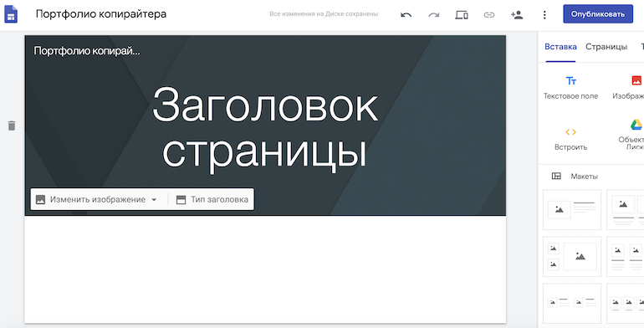Publish the site with Опубликовать
This screenshot has height=328, width=644.
coord(598,14)
